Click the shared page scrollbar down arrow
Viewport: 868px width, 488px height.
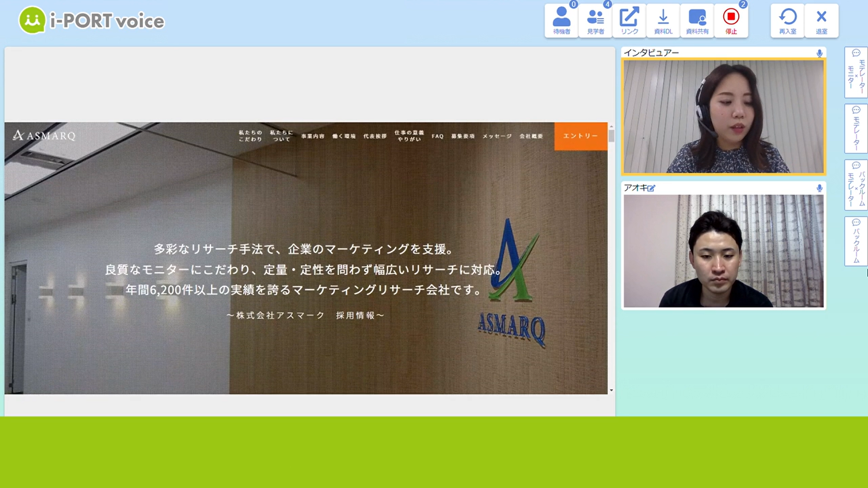611,390
